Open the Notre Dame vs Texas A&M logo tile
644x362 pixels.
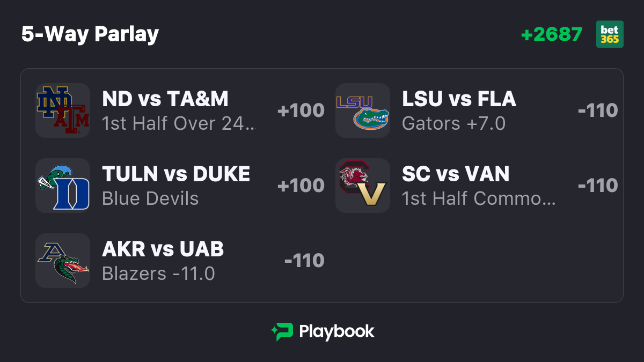[x=63, y=110]
